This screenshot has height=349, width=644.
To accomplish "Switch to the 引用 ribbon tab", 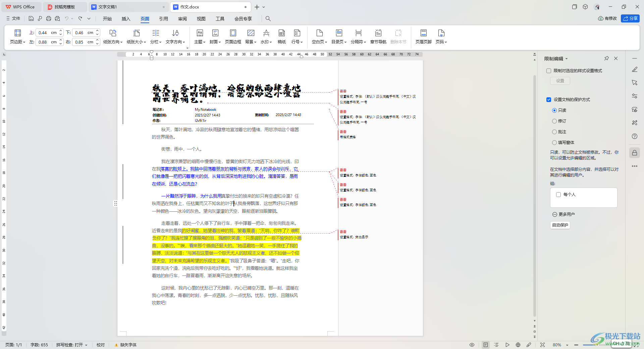I will (164, 19).
